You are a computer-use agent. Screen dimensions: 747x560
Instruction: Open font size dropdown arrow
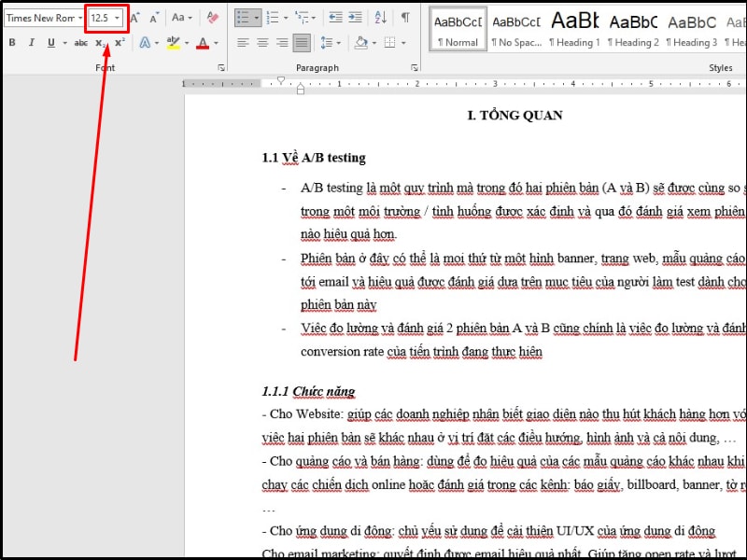point(118,18)
